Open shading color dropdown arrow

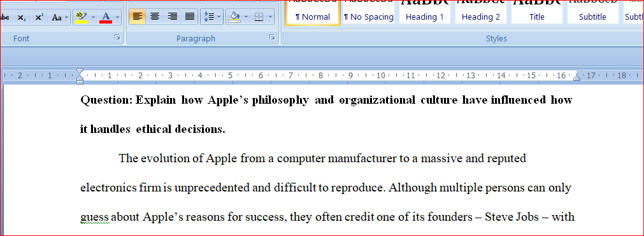(247, 17)
